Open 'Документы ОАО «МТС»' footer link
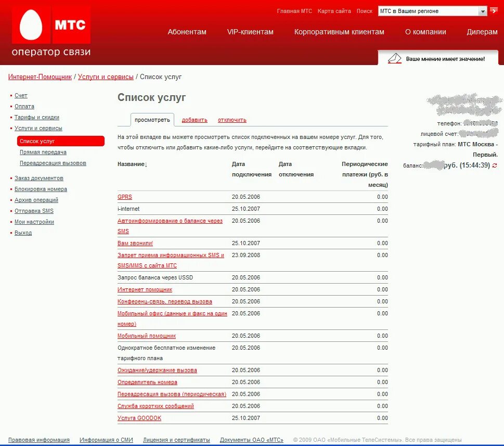504x446 pixels. click(x=252, y=440)
